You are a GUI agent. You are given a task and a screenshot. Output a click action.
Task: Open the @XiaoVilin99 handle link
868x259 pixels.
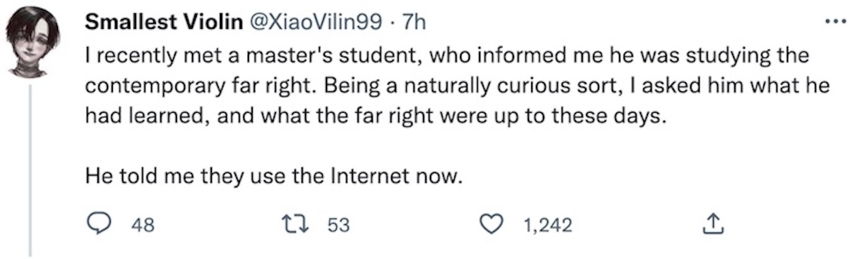pos(315,23)
